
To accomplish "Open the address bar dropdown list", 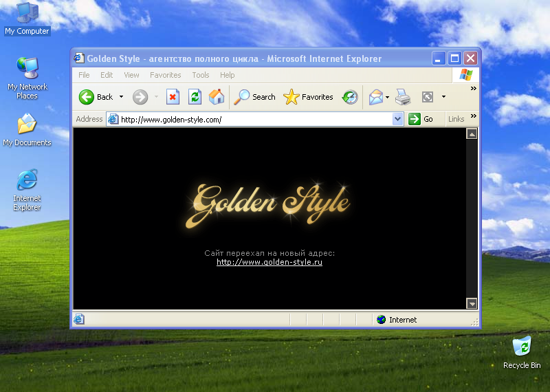I will coord(397,120).
